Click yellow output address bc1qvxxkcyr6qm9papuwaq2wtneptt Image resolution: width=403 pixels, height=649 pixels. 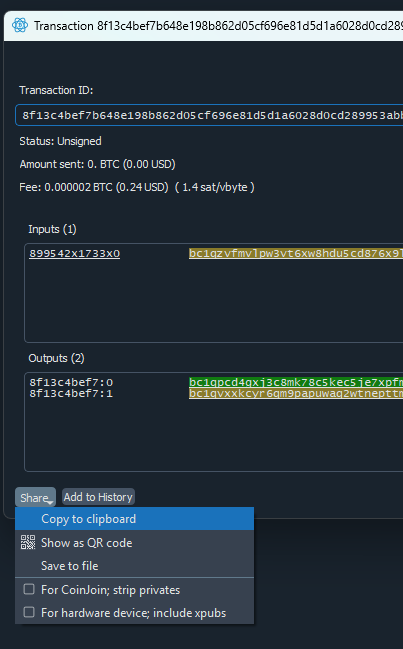296,393
